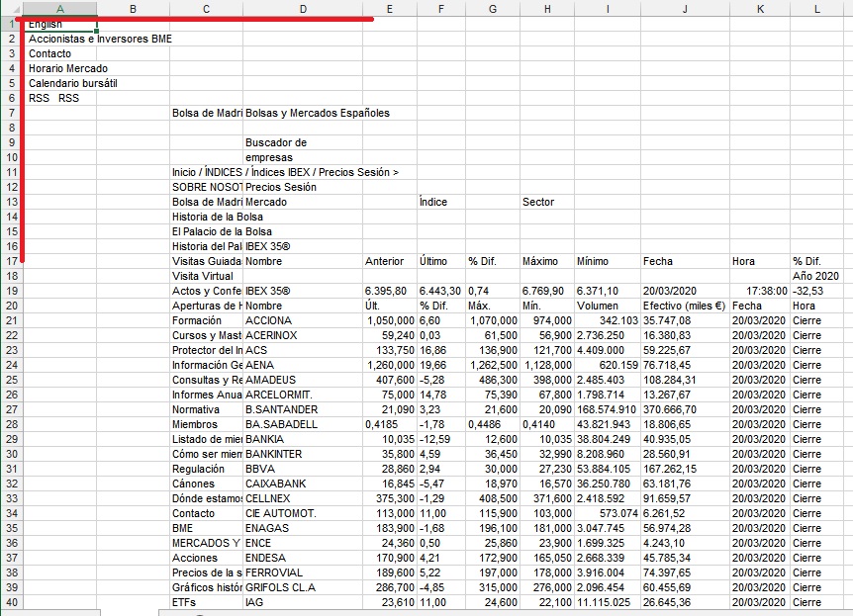Click the 'ACCIONA' cell
The height and width of the screenshot is (616, 853).
point(303,320)
